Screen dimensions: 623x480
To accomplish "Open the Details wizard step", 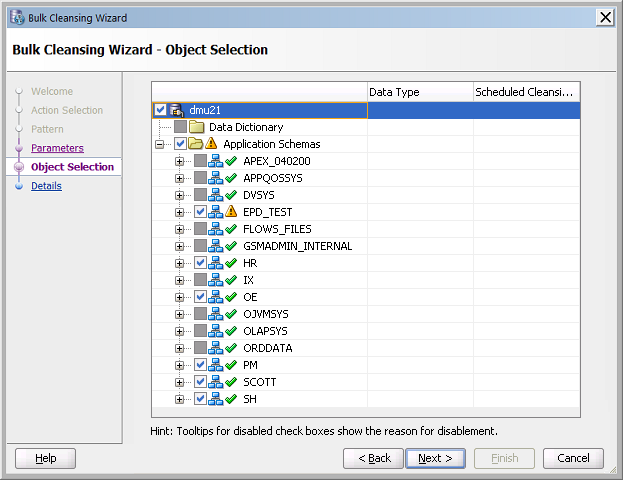I will 46,186.
